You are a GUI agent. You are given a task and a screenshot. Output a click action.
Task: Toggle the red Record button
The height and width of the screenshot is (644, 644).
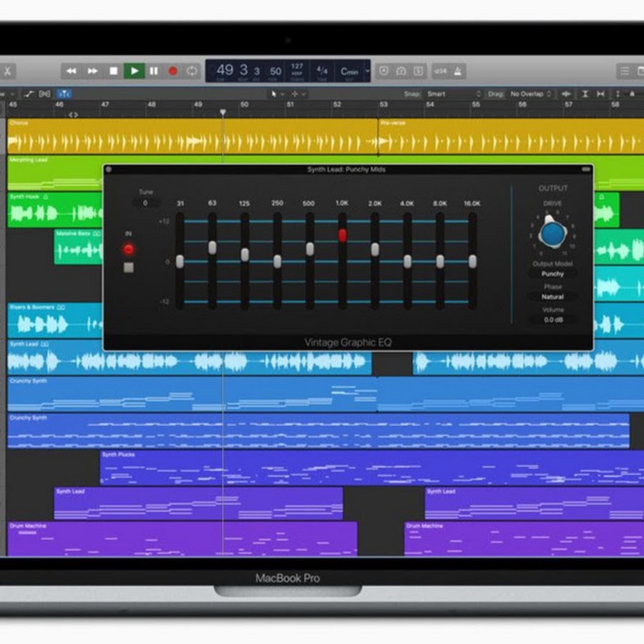pyautogui.click(x=173, y=71)
